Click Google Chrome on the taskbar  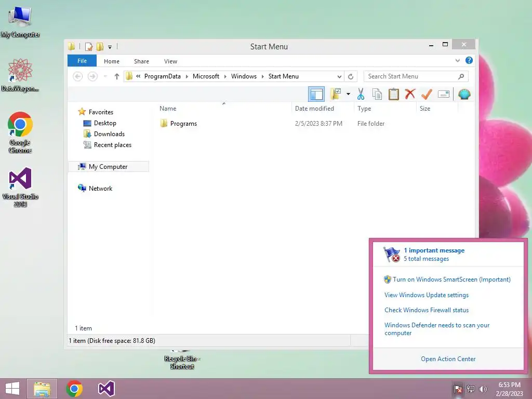point(74,389)
